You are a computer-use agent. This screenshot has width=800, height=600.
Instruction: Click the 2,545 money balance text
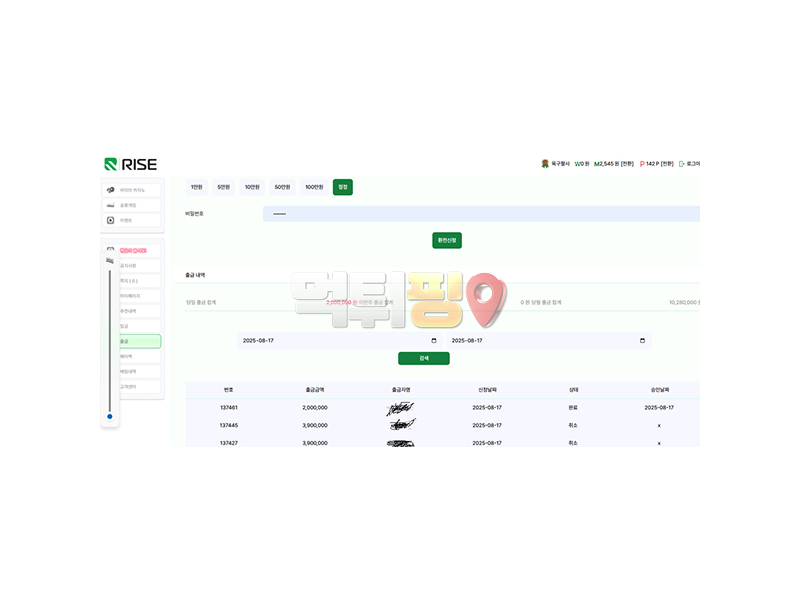[609, 164]
